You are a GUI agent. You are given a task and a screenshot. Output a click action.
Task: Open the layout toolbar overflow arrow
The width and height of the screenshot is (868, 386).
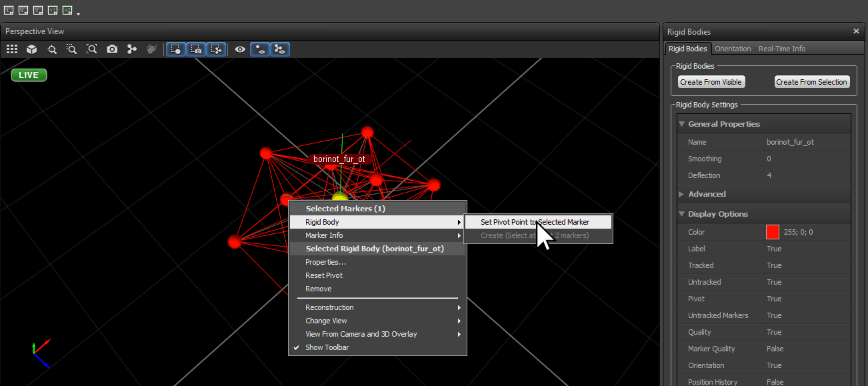click(x=79, y=13)
